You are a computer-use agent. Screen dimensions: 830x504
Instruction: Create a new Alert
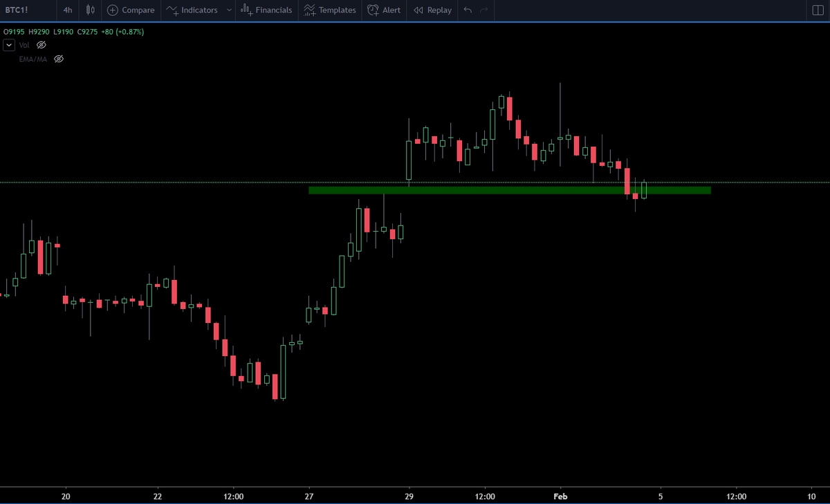point(384,10)
